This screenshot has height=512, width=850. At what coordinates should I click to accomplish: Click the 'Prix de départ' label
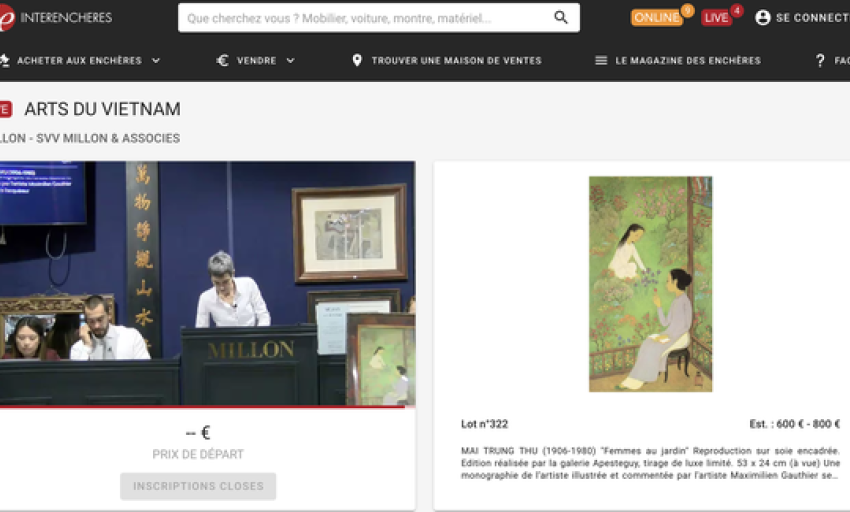(x=198, y=454)
